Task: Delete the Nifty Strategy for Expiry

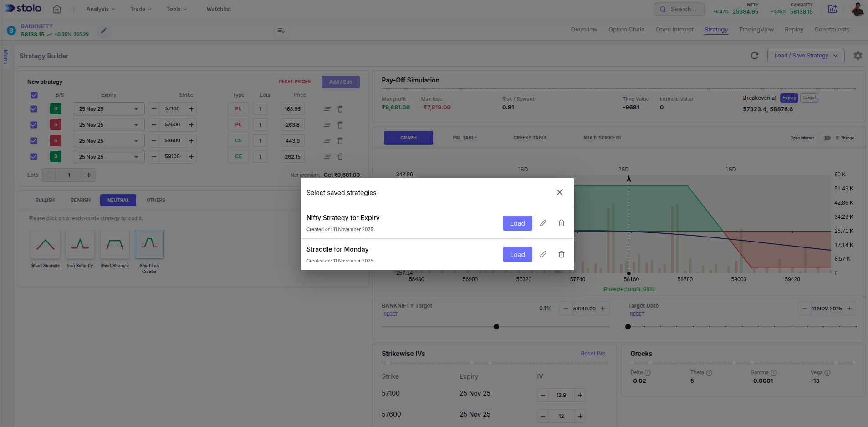Action: tap(562, 223)
